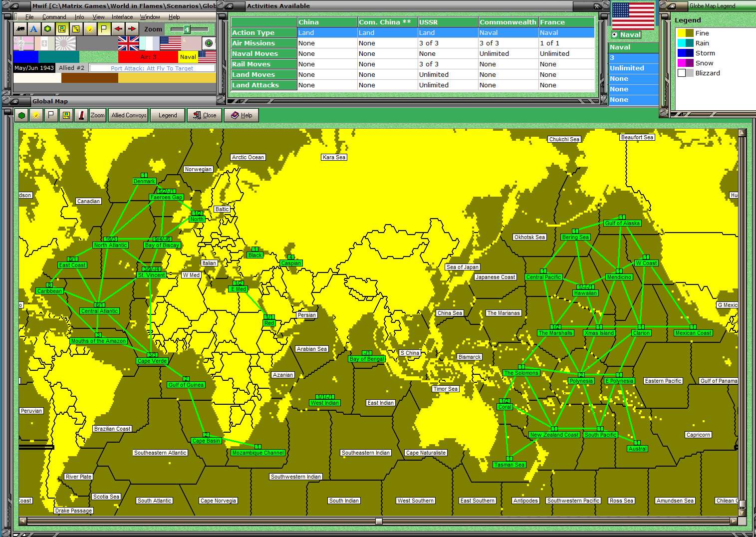This screenshot has width=756, height=537.
Task: Toggle the yellow unit counter 7-4 icon in main toolbar
Action: tap(61, 29)
